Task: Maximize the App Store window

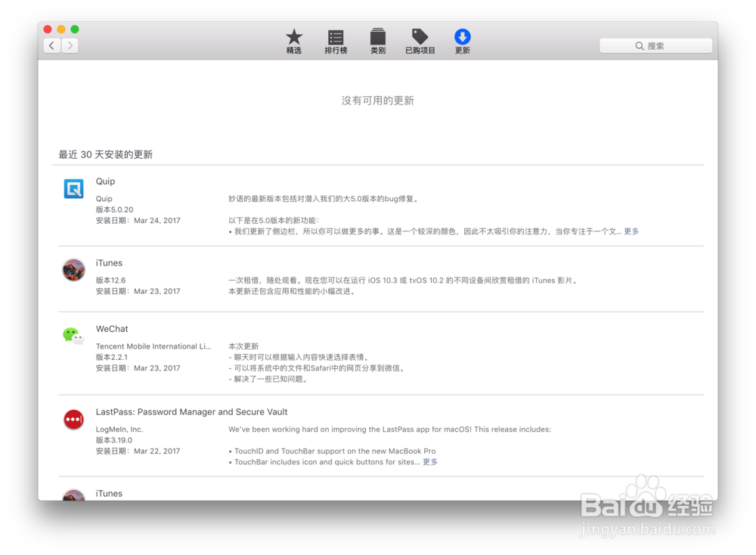Action: pyautogui.click(x=75, y=29)
